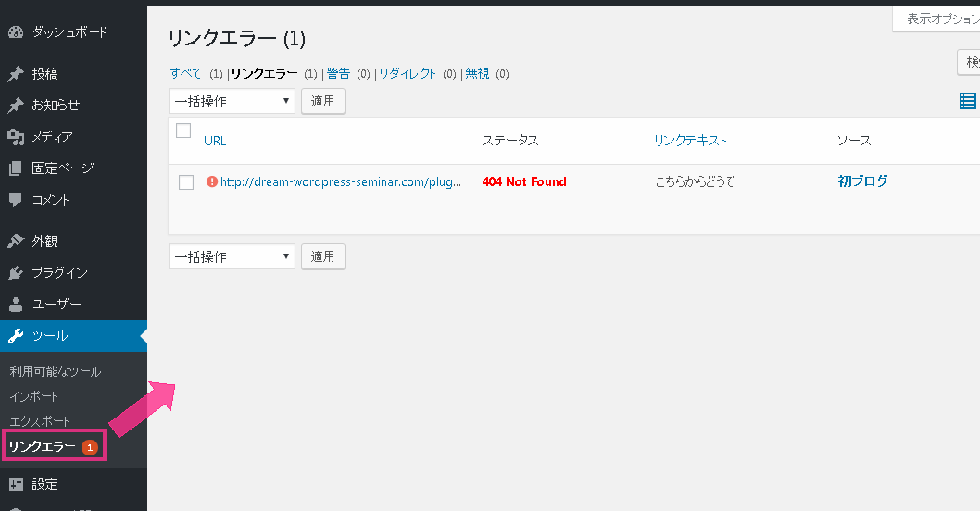Image resolution: width=980 pixels, height=511 pixels.
Task: Click the user silhouette icon beside ユーザー
Action: [x=16, y=305]
